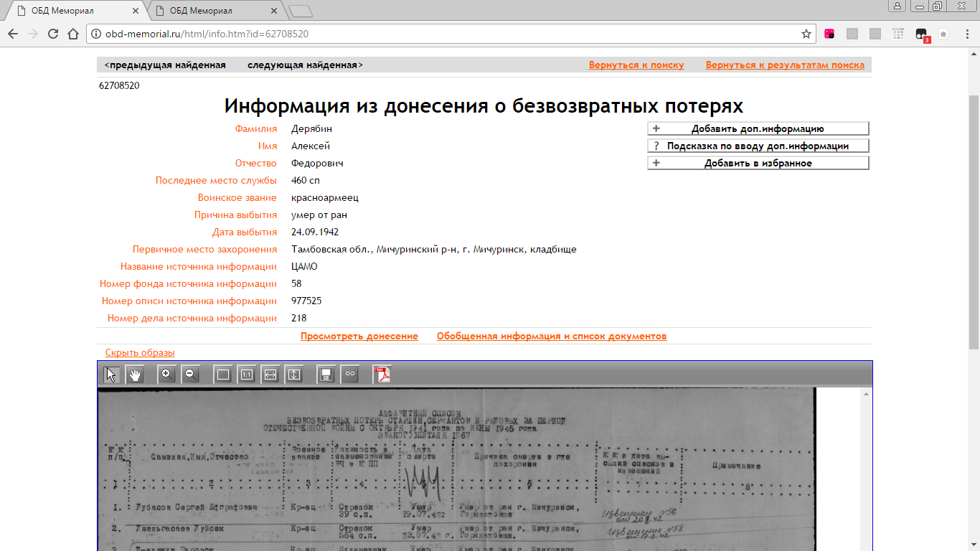Reload the page
The height and width of the screenshot is (551, 980).
52,34
